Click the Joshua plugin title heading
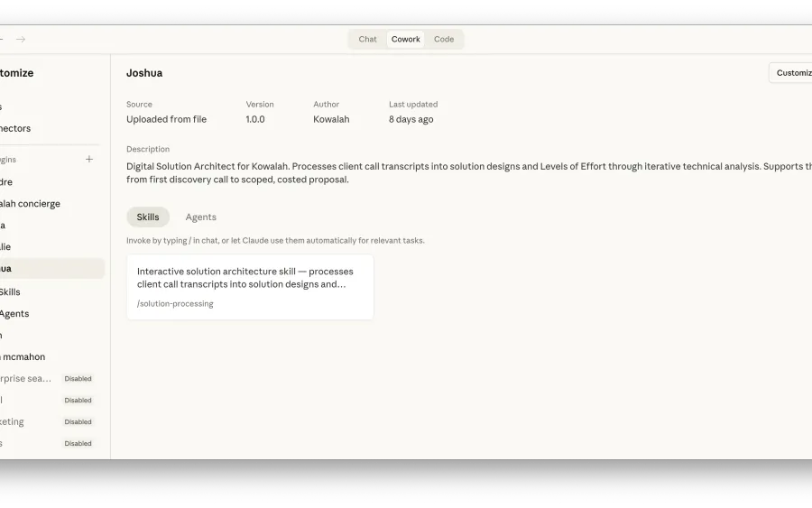The image size is (812, 508). coord(144,73)
